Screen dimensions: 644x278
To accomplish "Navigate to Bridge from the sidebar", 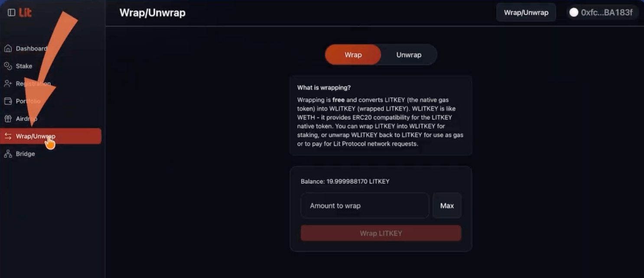I will click(x=25, y=153).
